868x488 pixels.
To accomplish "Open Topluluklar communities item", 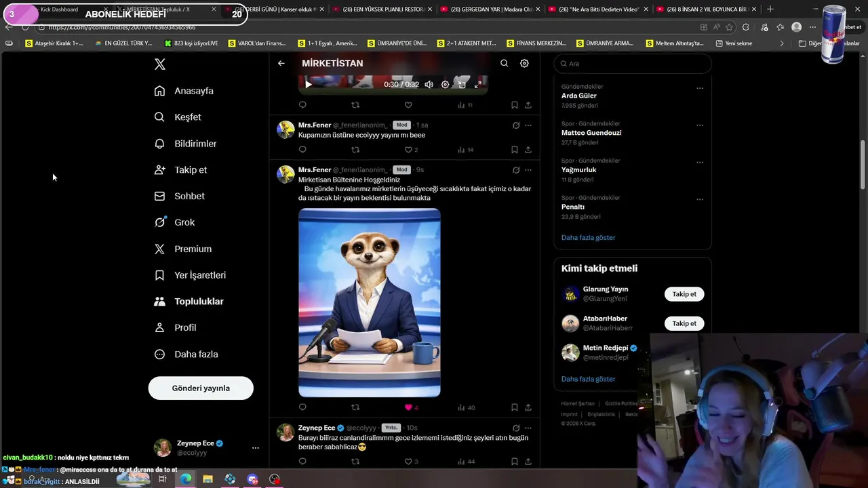I will coord(189,302).
